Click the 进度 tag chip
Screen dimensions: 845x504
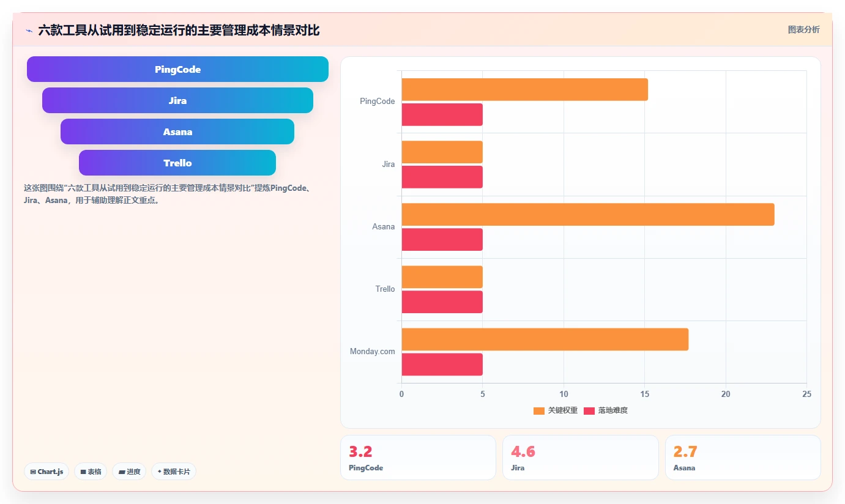tap(129, 472)
